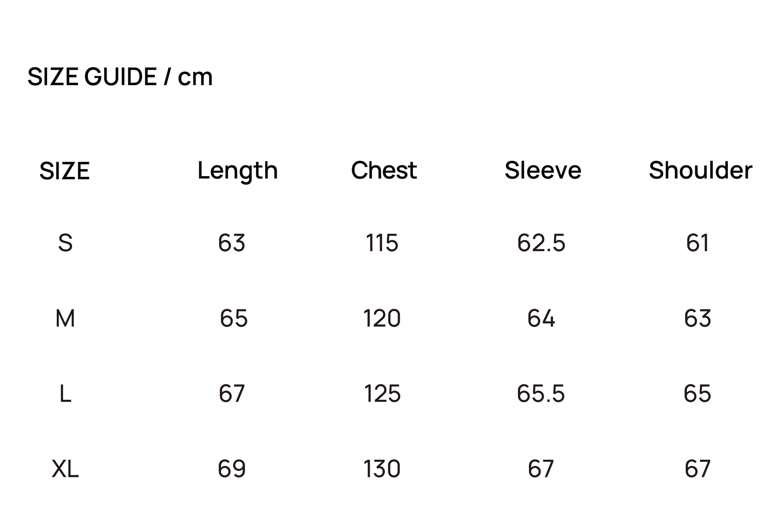The width and height of the screenshot is (777, 532).
Task: Select the chest value 120
Action: click(382, 319)
